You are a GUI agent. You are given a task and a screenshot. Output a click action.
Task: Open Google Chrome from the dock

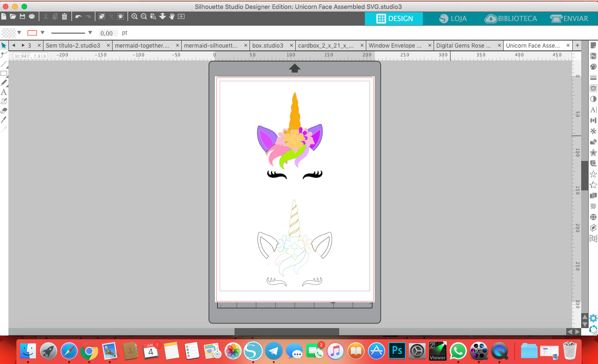click(x=89, y=350)
